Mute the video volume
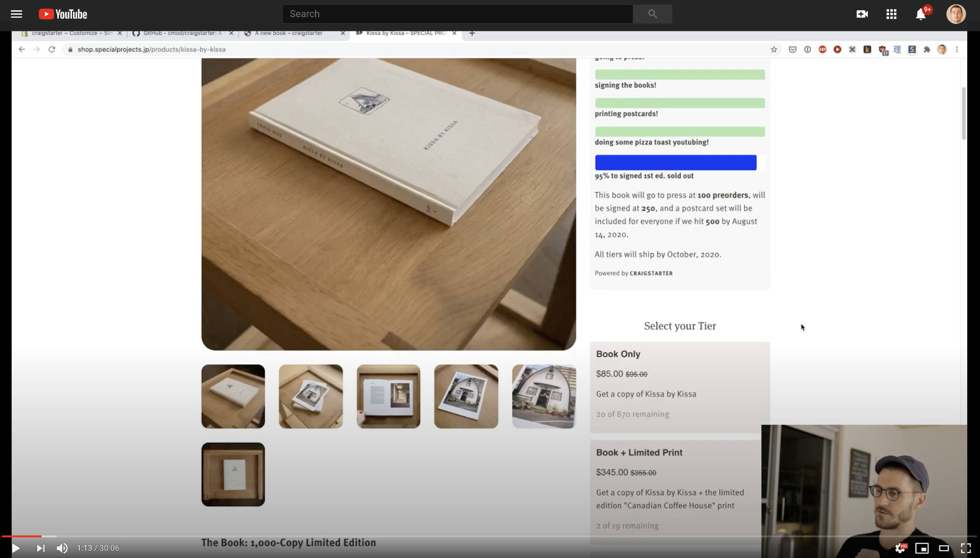980x558 pixels. pos(62,548)
